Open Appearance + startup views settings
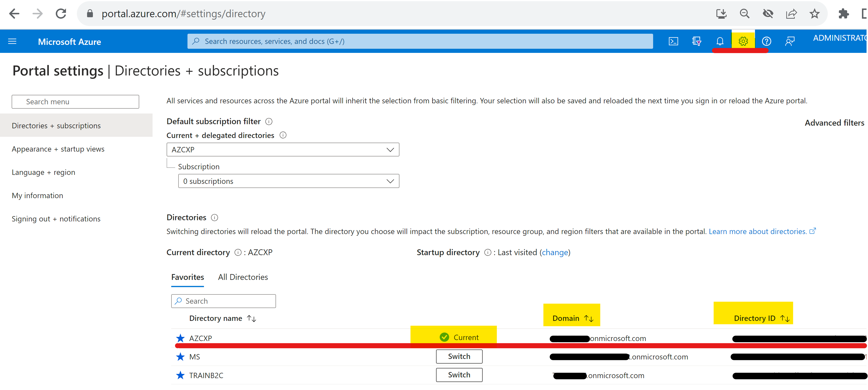Viewport: 868px width, 390px height. [x=58, y=149]
